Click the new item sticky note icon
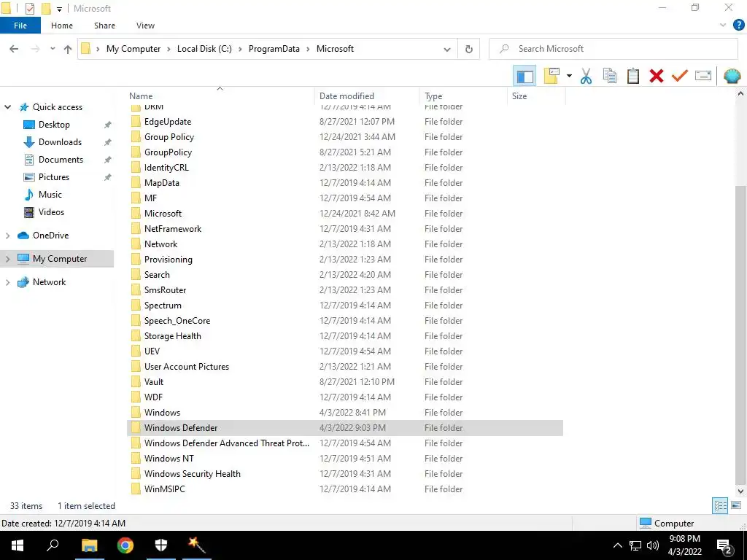Image resolution: width=747 pixels, height=560 pixels. [551, 76]
